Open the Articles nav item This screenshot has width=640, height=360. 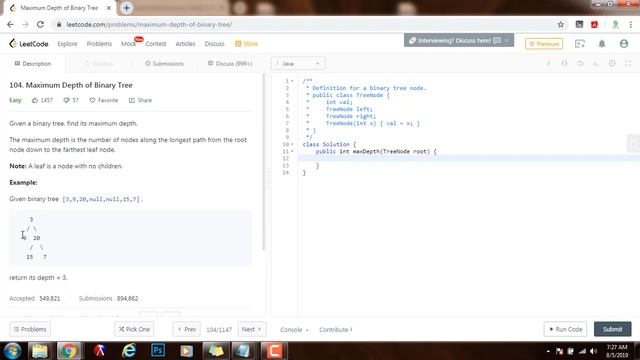point(185,44)
